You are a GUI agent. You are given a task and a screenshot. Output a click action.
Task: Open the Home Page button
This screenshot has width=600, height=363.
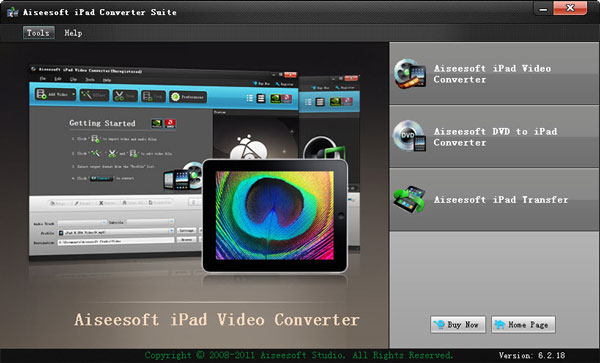pyautogui.click(x=523, y=324)
